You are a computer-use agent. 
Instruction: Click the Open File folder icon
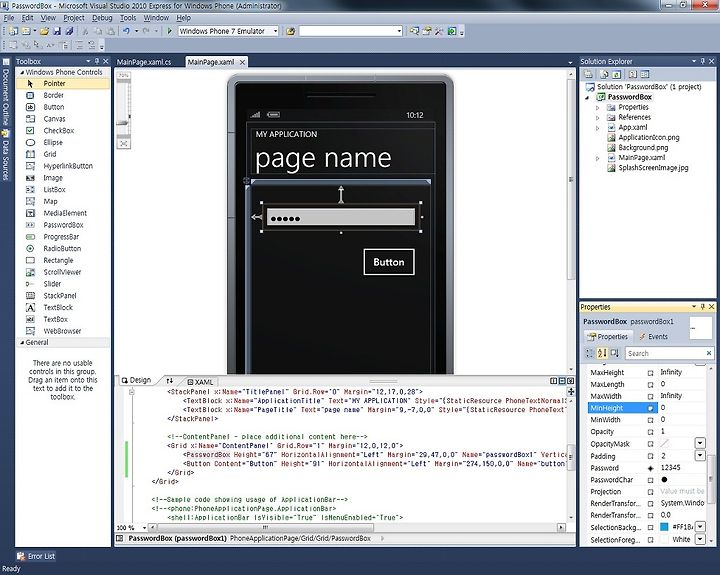tap(44, 31)
